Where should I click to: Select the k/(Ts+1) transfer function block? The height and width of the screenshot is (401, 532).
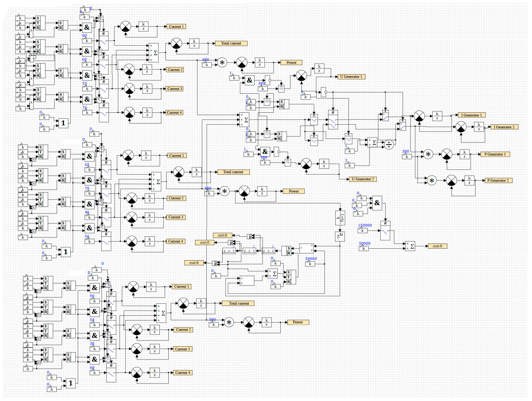340,218
